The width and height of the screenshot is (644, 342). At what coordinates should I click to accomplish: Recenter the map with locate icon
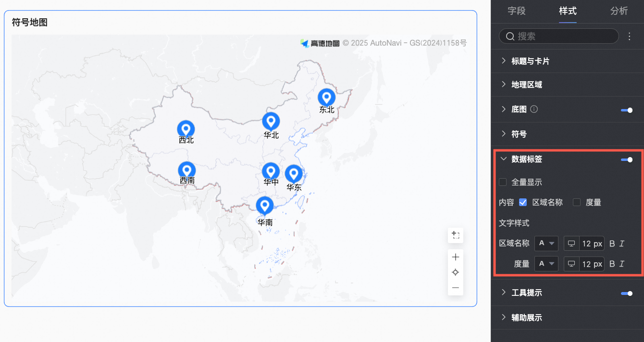[456, 272]
